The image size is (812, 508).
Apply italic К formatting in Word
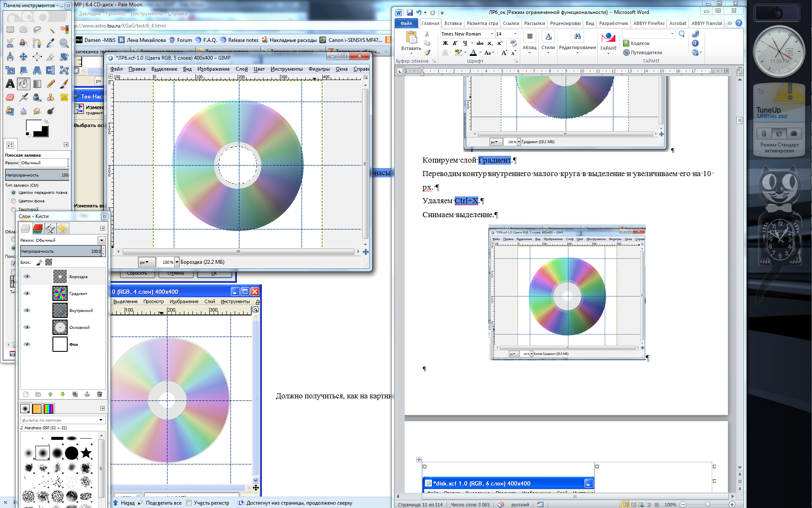(455, 43)
